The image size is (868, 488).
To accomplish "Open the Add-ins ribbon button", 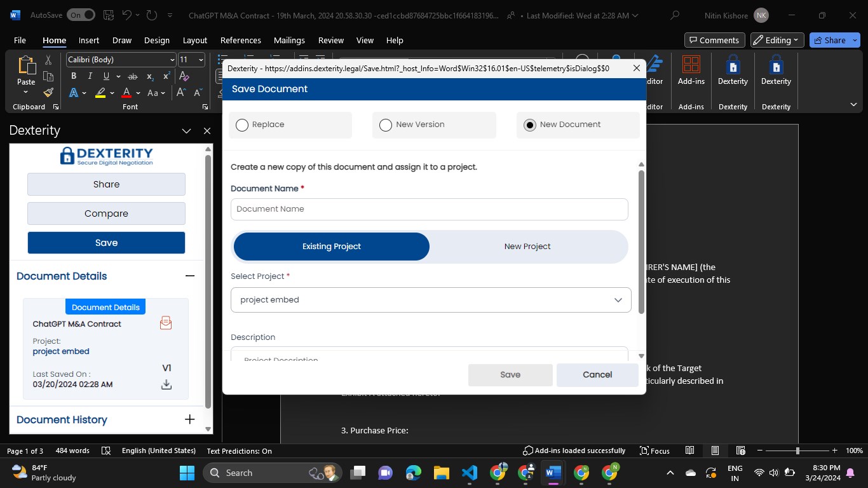I will click(691, 71).
